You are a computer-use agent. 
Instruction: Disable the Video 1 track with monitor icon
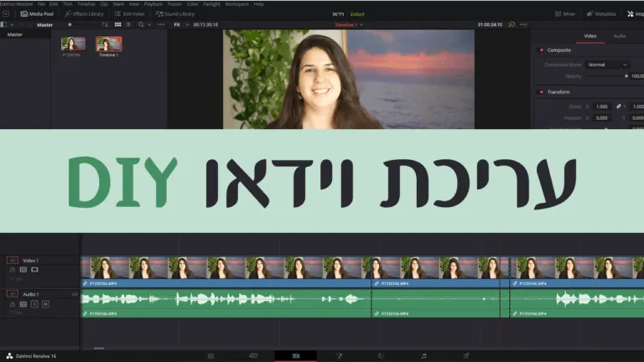click(x=34, y=270)
